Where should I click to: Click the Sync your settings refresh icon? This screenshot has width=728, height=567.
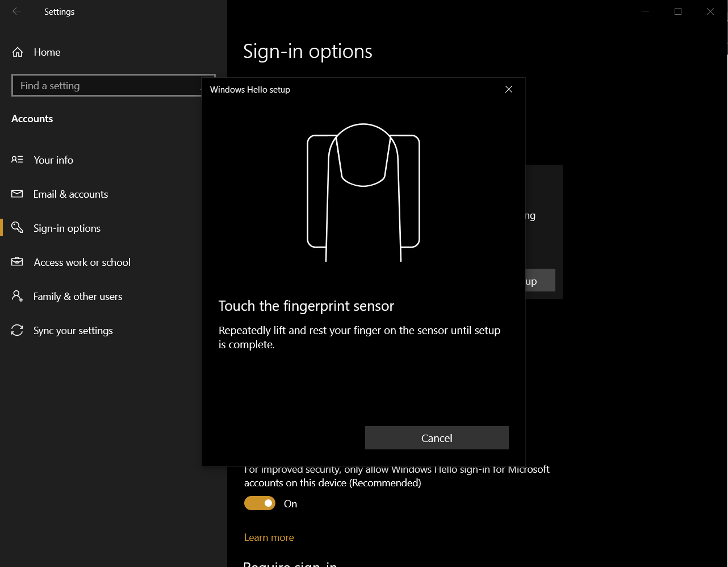(17, 330)
